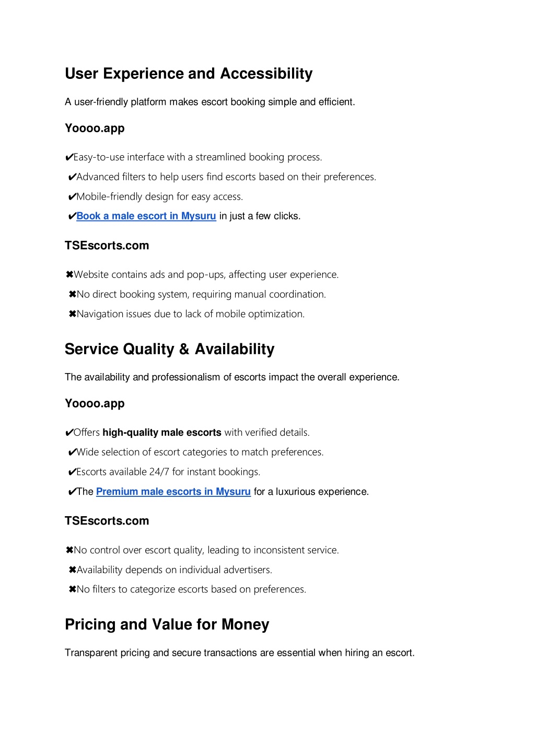Click the first 'TSEscorts.com' subheading

tap(107, 246)
